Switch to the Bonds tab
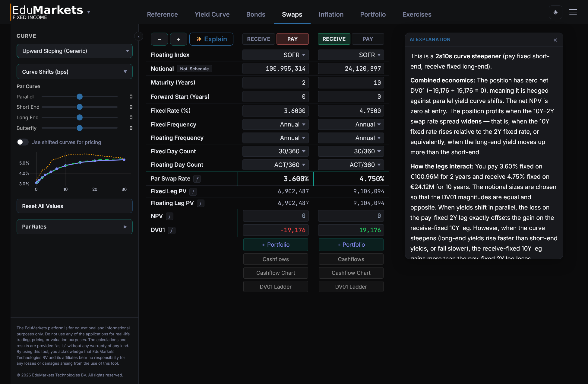 (x=256, y=14)
